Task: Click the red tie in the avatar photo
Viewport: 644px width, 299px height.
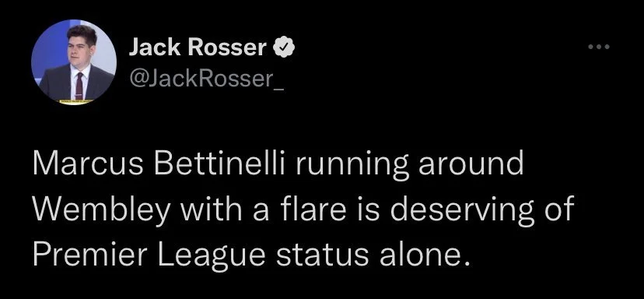Action: click(79, 85)
